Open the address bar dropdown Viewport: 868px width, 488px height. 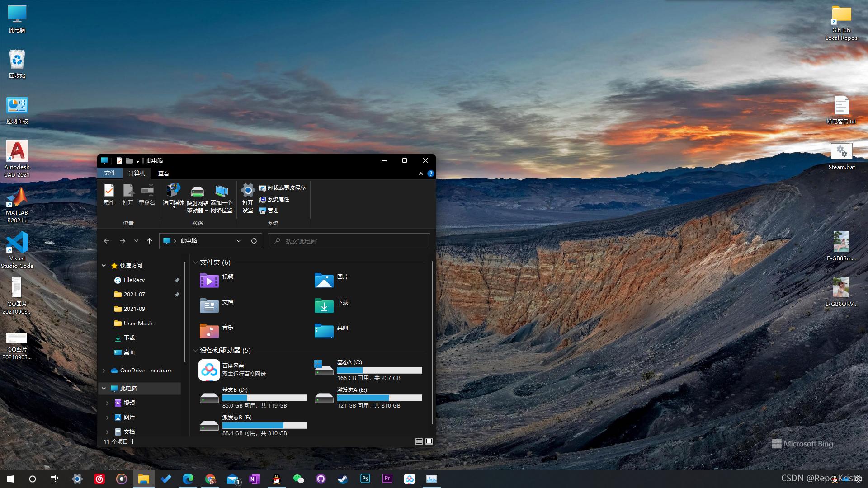point(239,241)
